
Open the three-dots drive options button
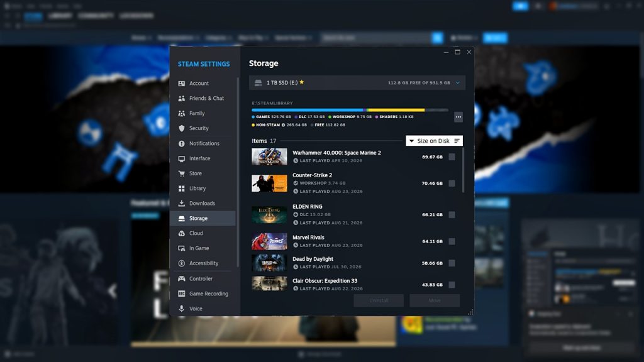(458, 117)
